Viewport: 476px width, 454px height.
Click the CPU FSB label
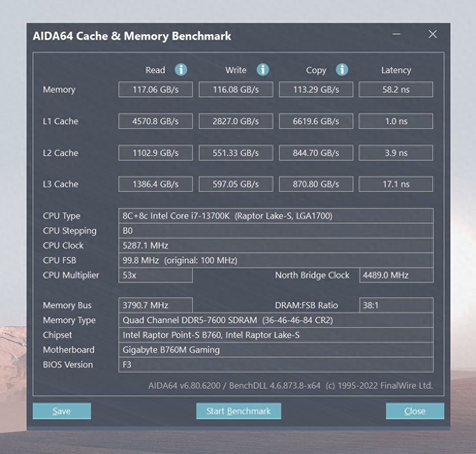(59, 260)
